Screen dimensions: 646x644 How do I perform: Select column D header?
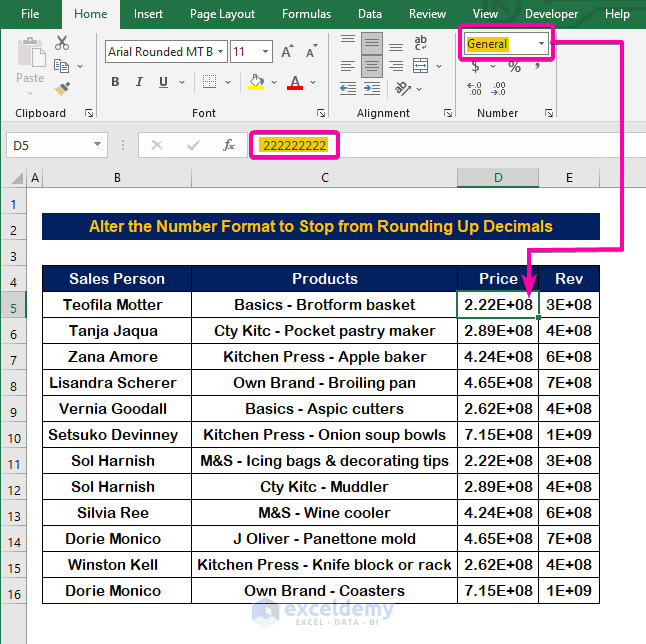[x=498, y=178]
